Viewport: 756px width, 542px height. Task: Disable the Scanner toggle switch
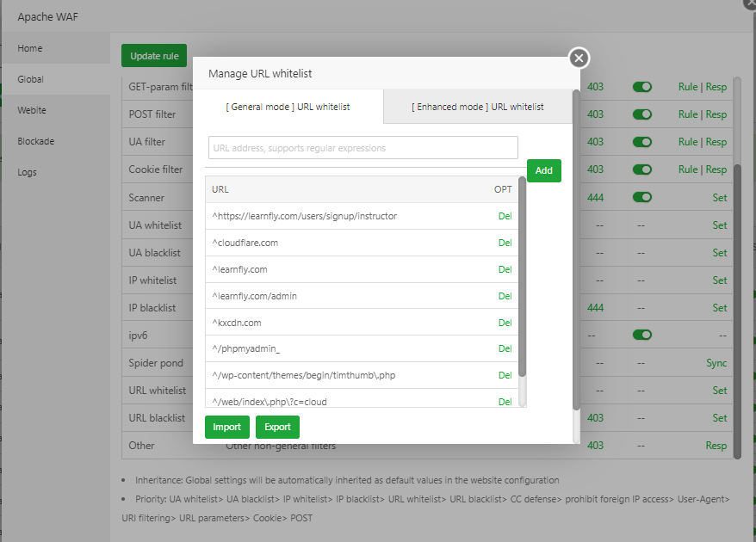click(642, 197)
